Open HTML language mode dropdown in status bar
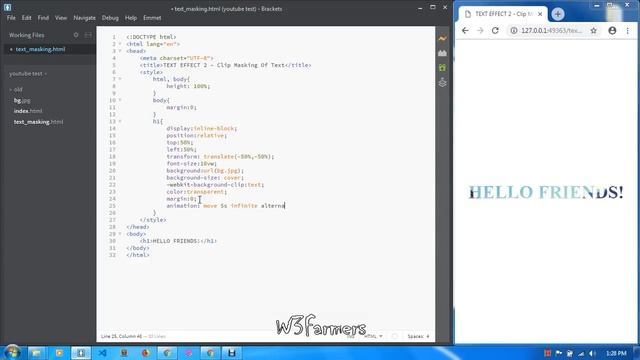The width and height of the screenshot is (640, 360). click(373, 336)
